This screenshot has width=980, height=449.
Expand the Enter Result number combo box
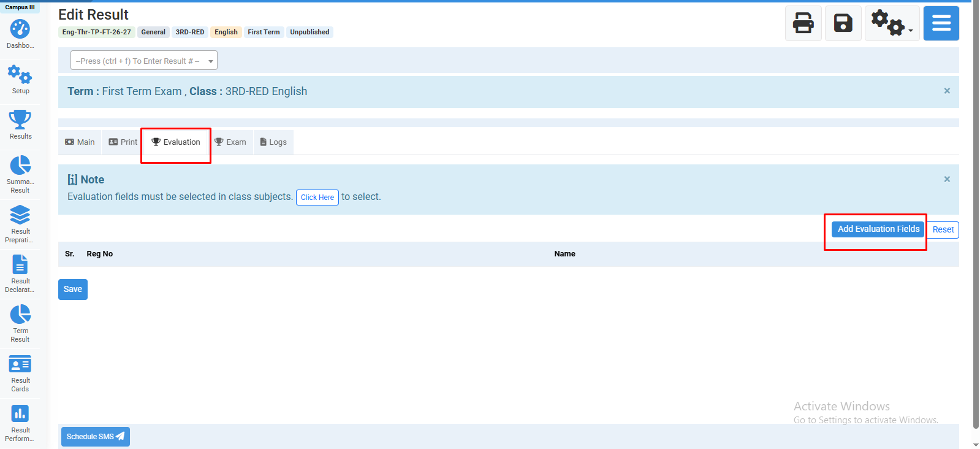[x=144, y=61]
